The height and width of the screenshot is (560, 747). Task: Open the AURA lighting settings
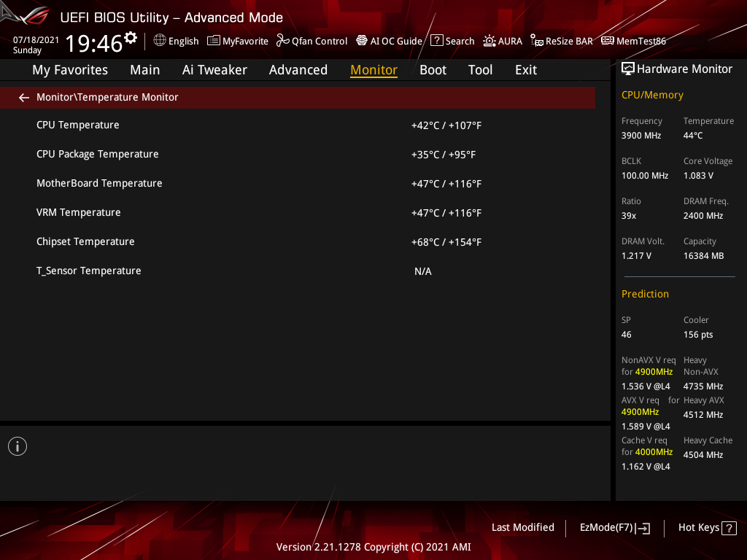pos(503,41)
